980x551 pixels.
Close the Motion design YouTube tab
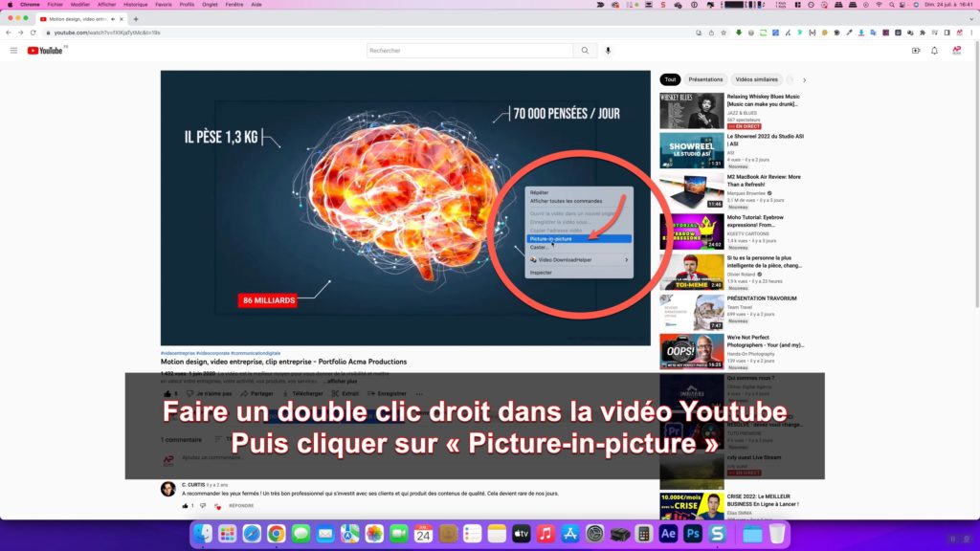click(x=122, y=19)
